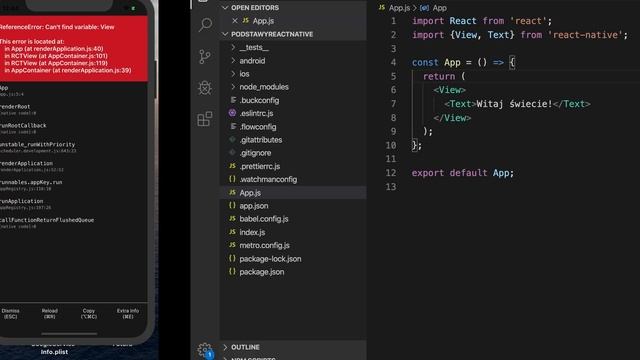The height and width of the screenshot is (360, 640).
Task: Open .eslintrc.js file
Action: [x=293, y=113]
